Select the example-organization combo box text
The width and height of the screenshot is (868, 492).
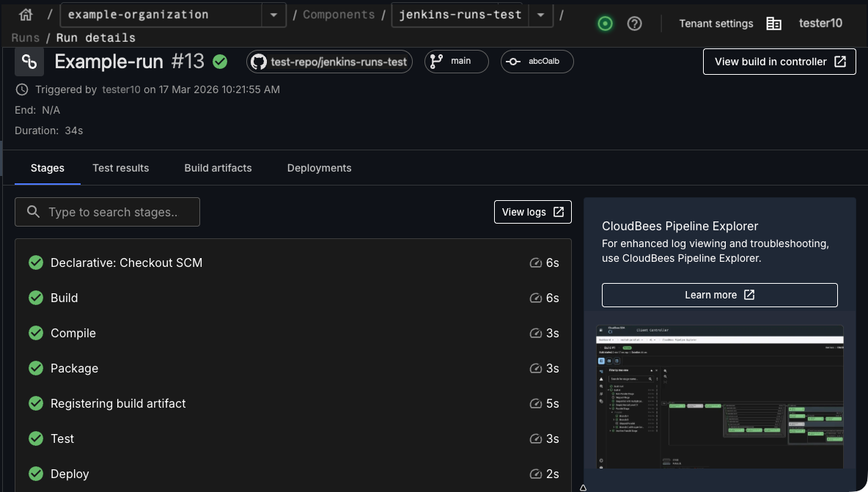point(138,15)
